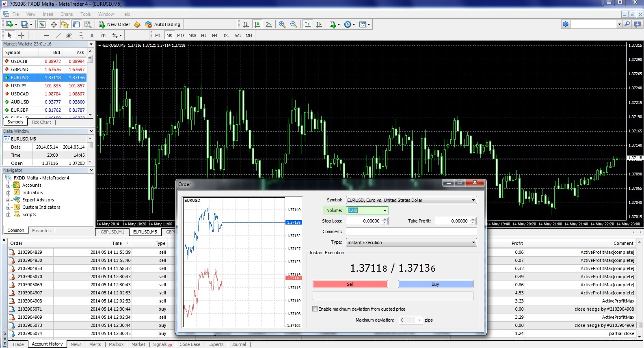Select the Equidistant Channel tool
The width and height of the screenshot is (644, 348).
coord(69,35)
